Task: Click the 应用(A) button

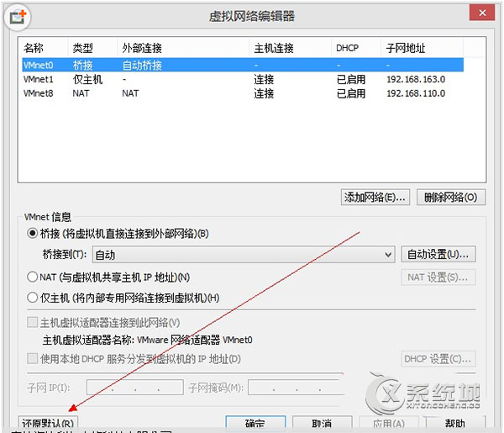Action: pyautogui.click(x=389, y=423)
